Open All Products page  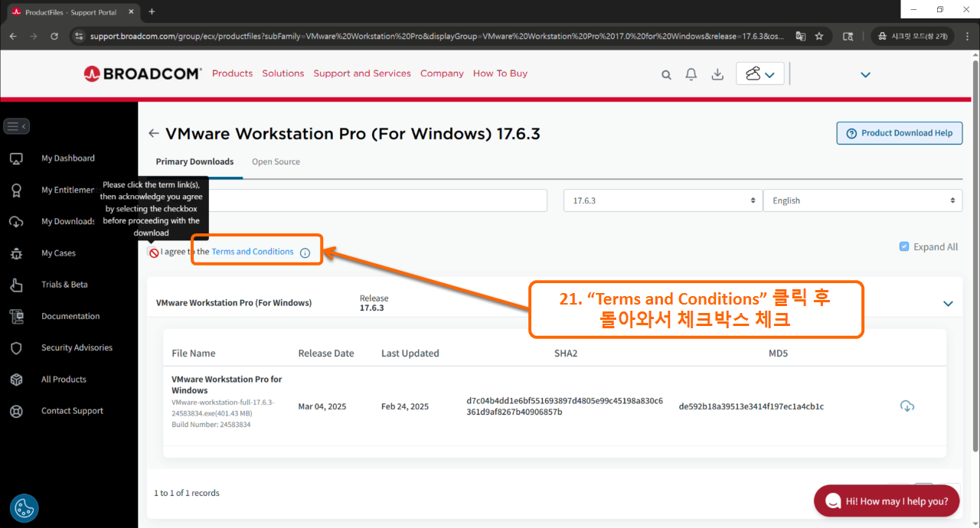point(64,380)
